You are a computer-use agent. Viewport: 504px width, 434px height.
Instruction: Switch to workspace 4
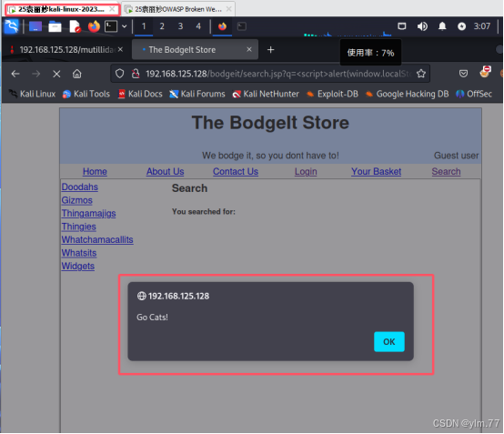198,26
